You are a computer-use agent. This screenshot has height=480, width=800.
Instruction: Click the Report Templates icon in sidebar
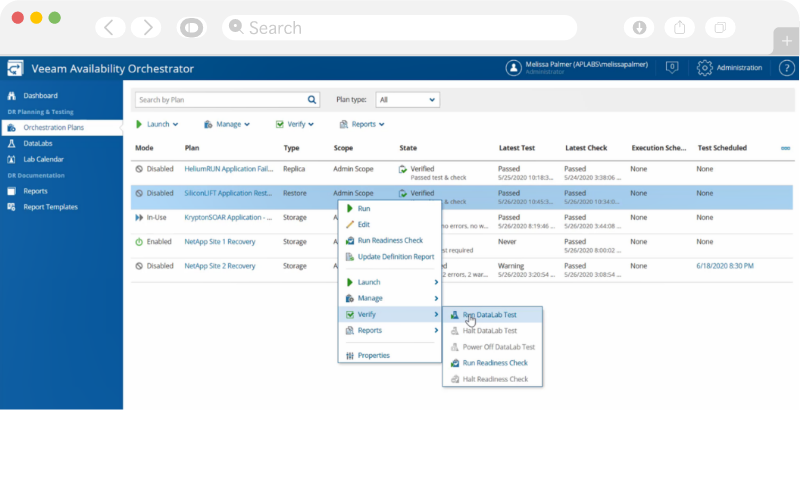[x=11, y=207]
